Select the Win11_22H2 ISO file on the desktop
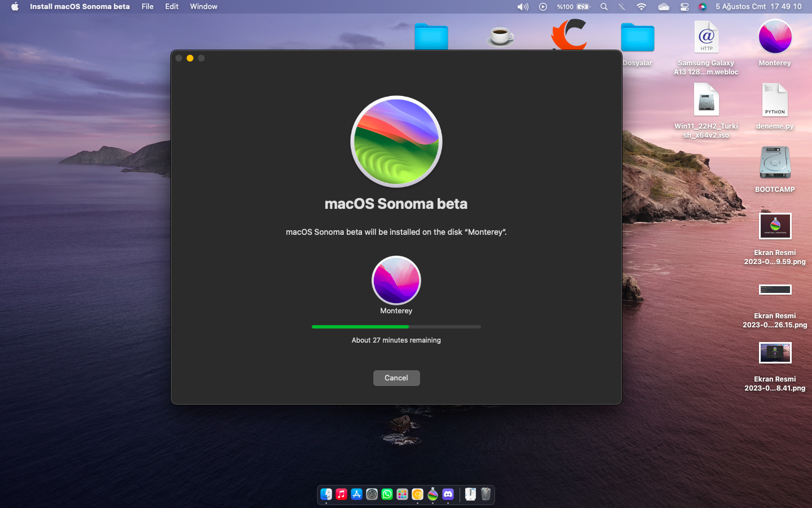This screenshot has height=508, width=812. pos(706,100)
